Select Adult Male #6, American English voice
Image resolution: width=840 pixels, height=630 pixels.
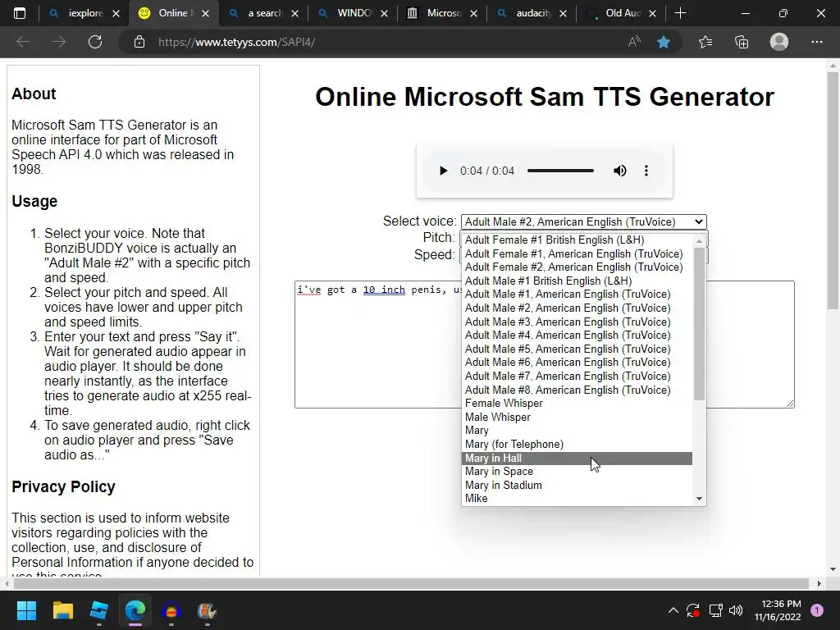pyautogui.click(x=577, y=363)
